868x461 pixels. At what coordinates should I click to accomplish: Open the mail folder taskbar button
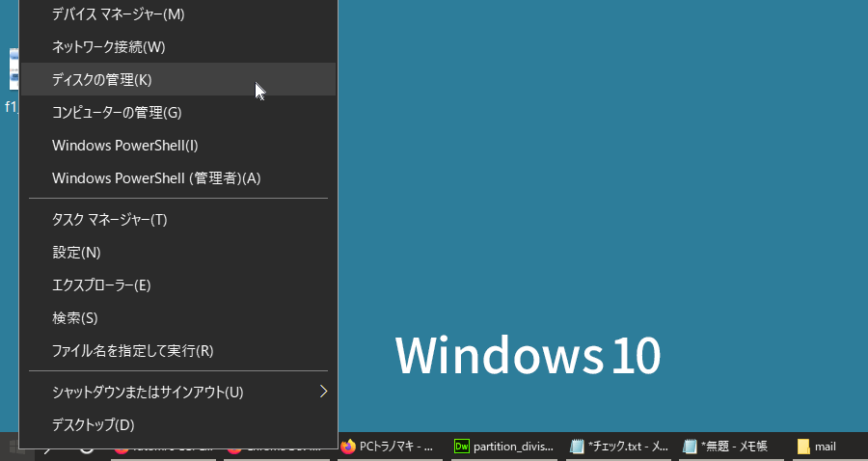click(x=829, y=447)
